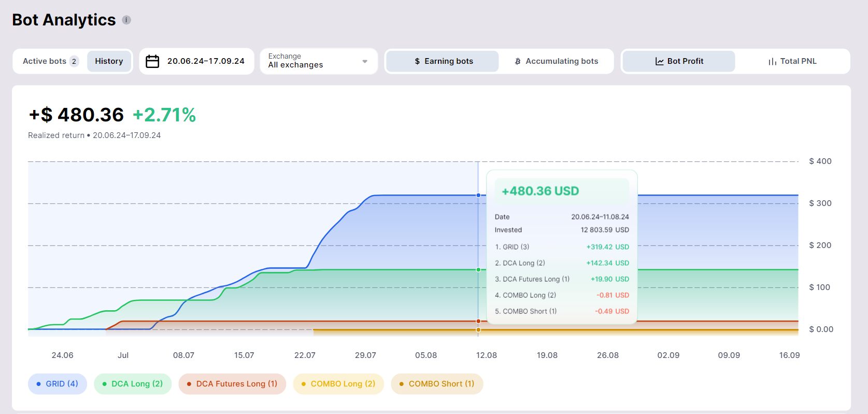Click the 16.09 x-axis date label

(x=789, y=355)
